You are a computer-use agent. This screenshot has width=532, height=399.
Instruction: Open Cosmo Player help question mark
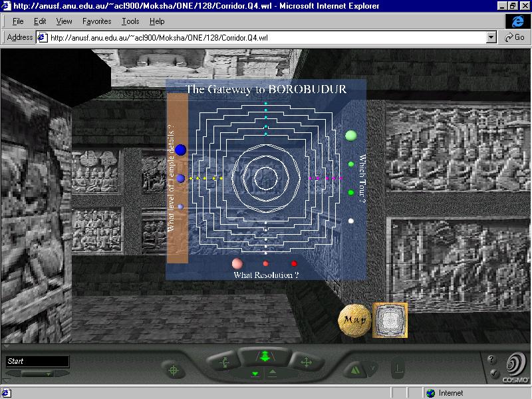(x=492, y=360)
